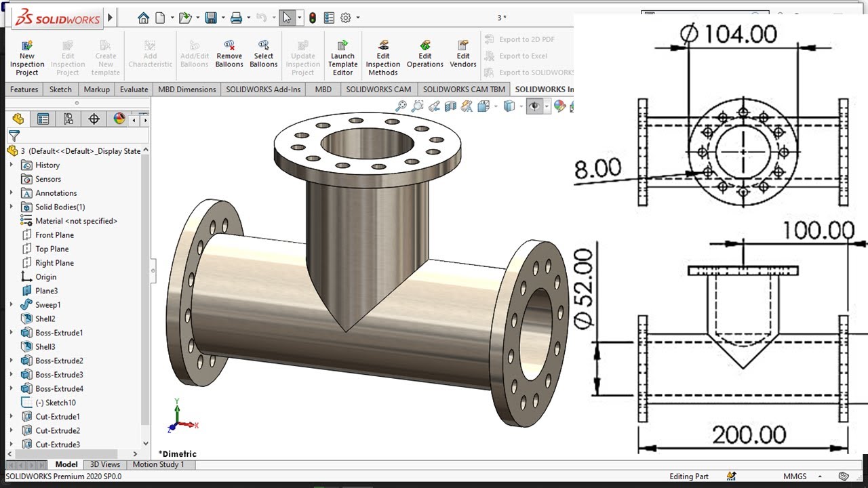Click the Select cursor tool

point(288,18)
